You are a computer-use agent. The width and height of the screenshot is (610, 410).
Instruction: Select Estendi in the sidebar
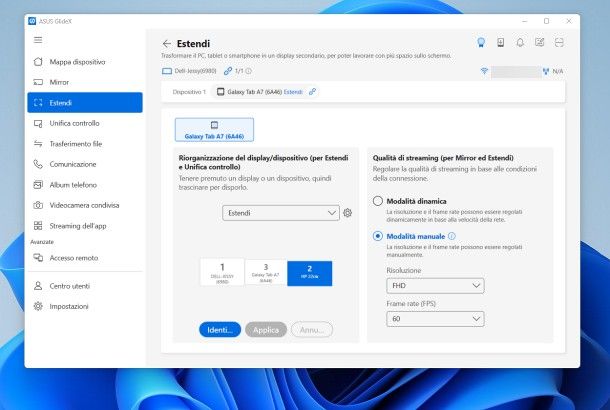point(85,103)
